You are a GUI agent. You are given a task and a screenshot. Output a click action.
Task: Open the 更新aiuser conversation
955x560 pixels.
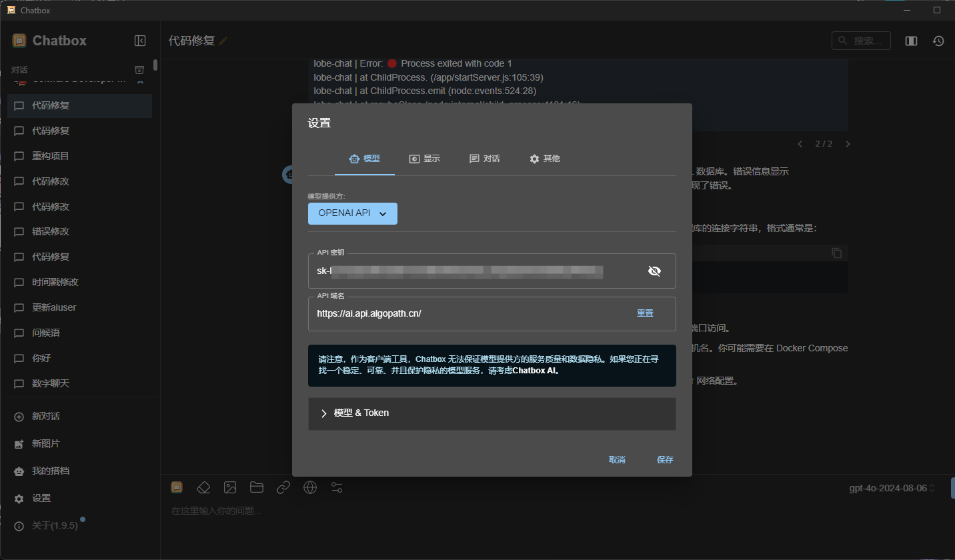click(x=79, y=307)
